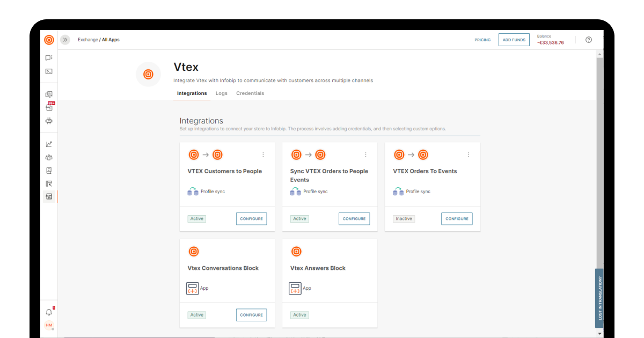Open the notifications bell icon
644x338 pixels.
tap(49, 312)
